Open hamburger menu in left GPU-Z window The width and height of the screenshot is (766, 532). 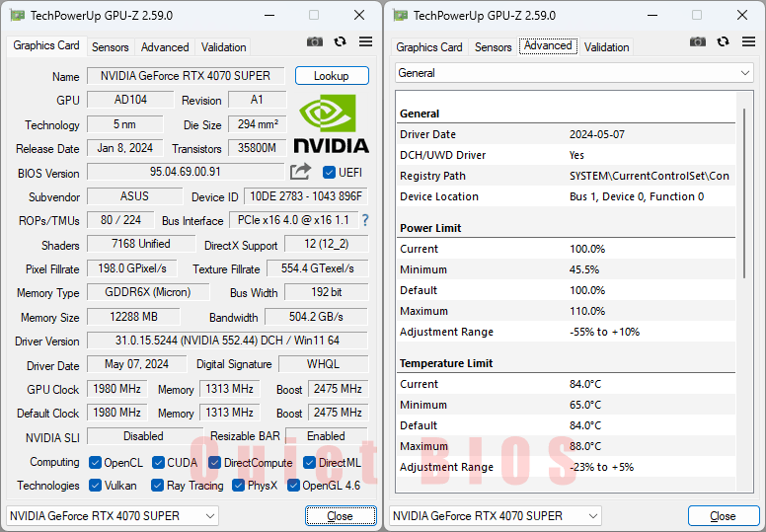pyautogui.click(x=365, y=42)
